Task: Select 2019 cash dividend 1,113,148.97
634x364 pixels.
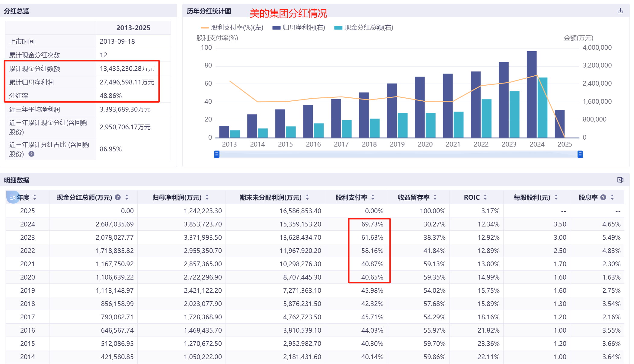Action: pos(115,290)
